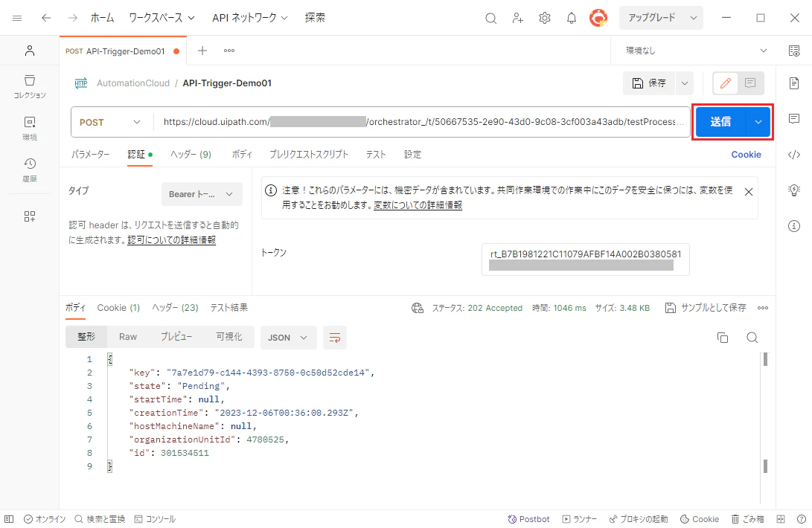
Task: Open the Cookie link under send
Action: [746, 154]
